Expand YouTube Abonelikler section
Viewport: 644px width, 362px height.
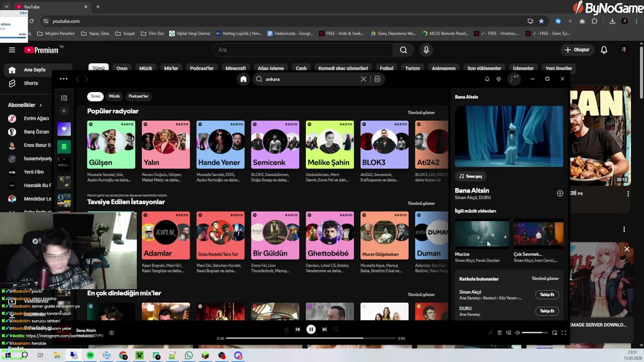click(25, 105)
